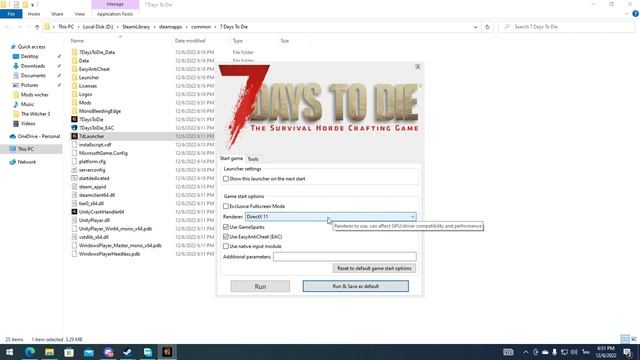This screenshot has width=640, height=360.
Task: Sort files by Name column
Action: 77,41
